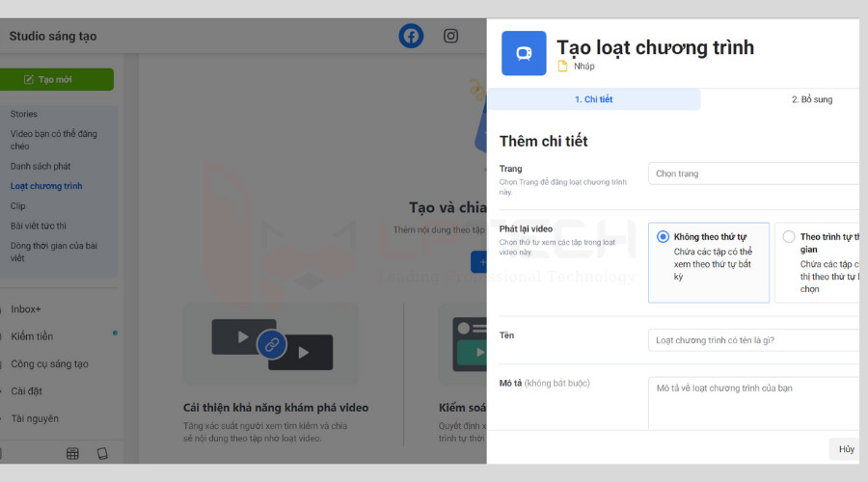The height and width of the screenshot is (482, 868).
Task: Click the Facebook icon in top bar
Action: [411, 36]
